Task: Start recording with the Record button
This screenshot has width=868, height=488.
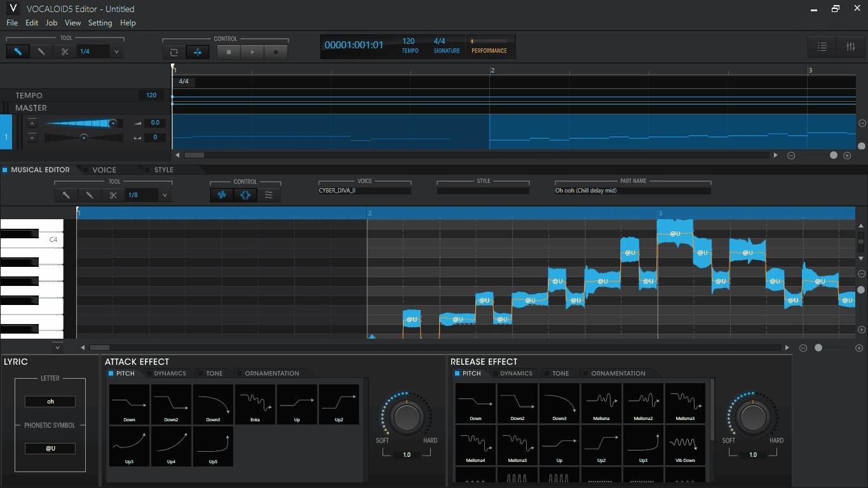Action: pyautogui.click(x=276, y=52)
